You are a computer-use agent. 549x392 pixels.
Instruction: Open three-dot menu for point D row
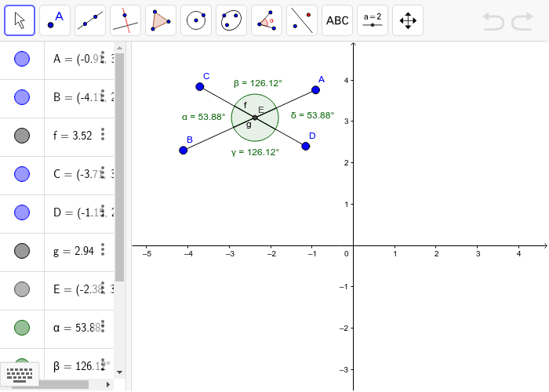[103, 211]
